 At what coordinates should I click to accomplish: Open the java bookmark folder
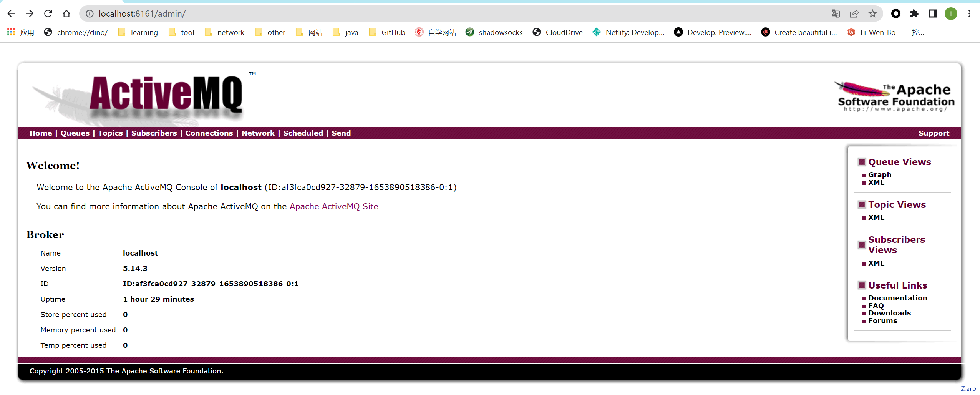click(x=345, y=32)
